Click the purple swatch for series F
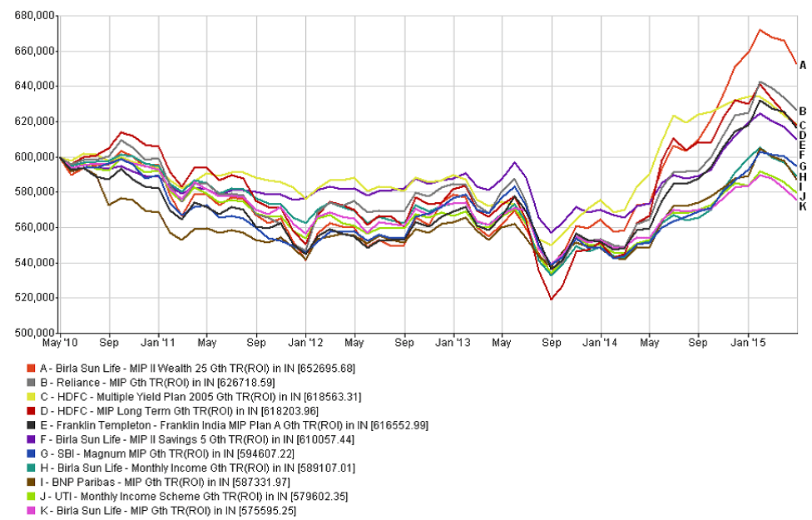The width and height of the screenshot is (812, 520). (x=31, y=440)
